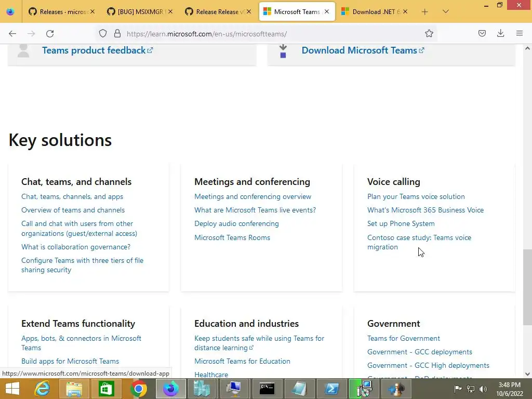This screenshot has width=532, height=399.
Task: Open Windows Store from taskbar
Action: (106, 389)
